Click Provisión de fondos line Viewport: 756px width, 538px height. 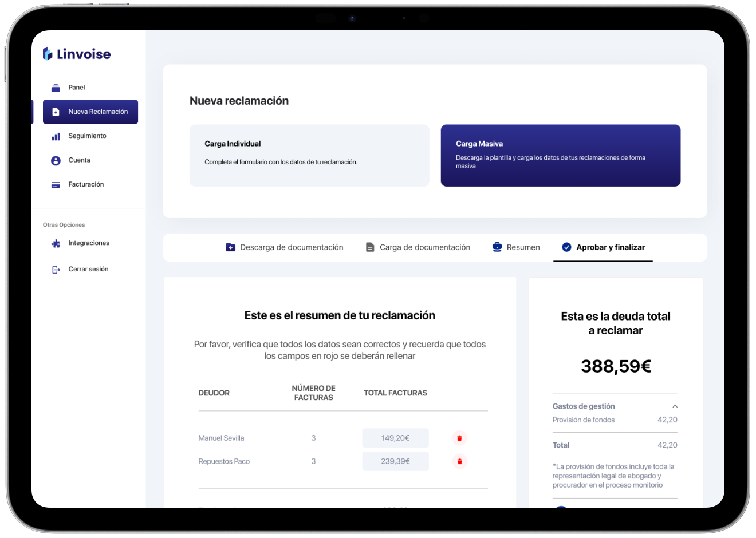(x=615, y=420)
